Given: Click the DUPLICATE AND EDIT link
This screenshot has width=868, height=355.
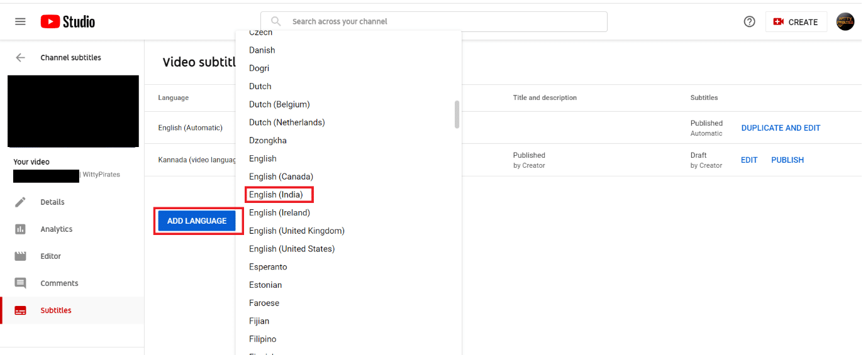Looking at the screenshot, I should (x=781, y=128).
